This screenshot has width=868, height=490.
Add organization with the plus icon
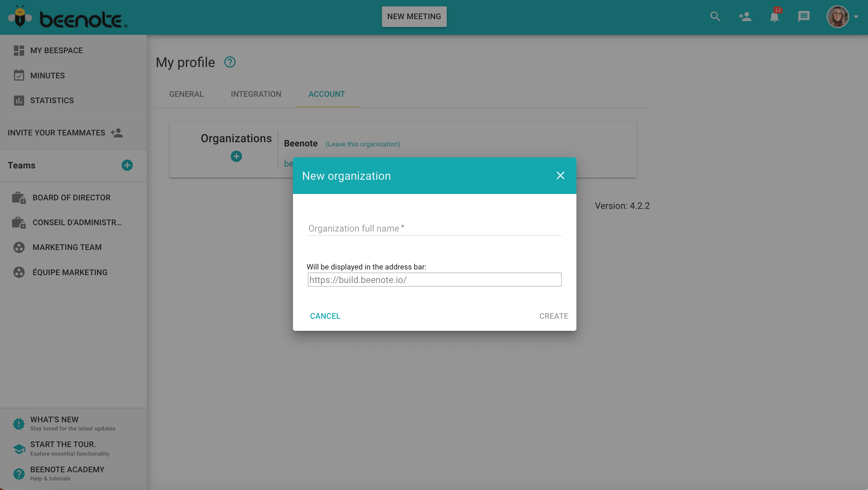click(x=236, y=156)
